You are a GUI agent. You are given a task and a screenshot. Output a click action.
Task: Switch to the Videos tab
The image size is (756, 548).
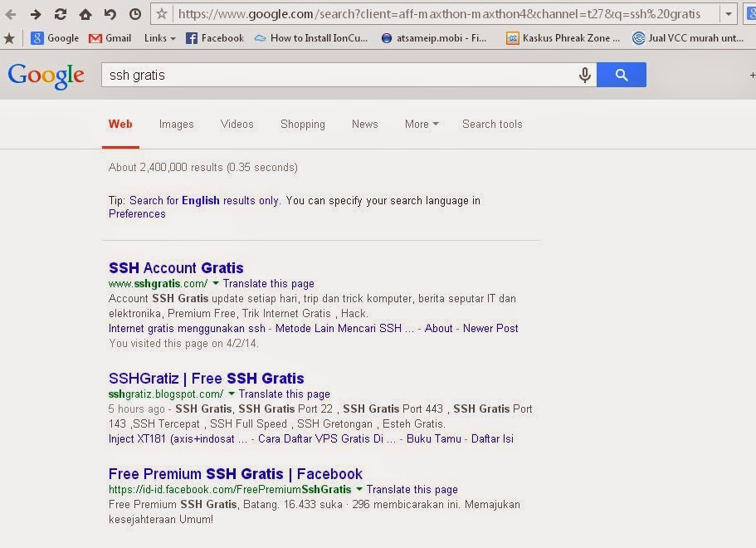coord(237,125)
